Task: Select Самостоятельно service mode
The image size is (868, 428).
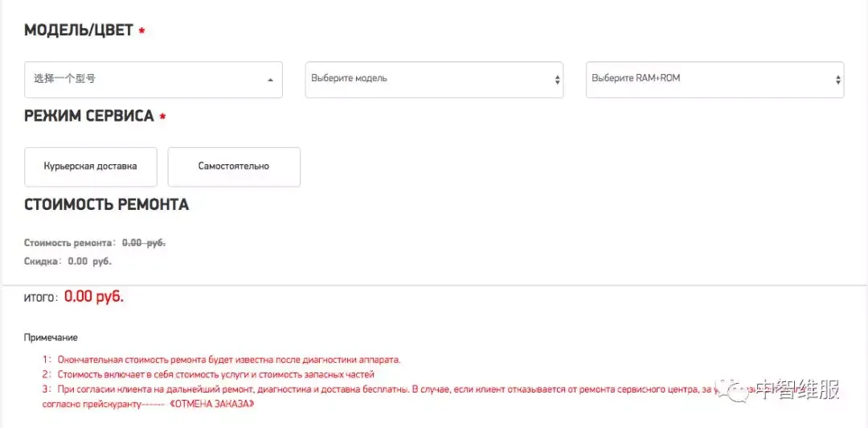Action: click(234, 167)
